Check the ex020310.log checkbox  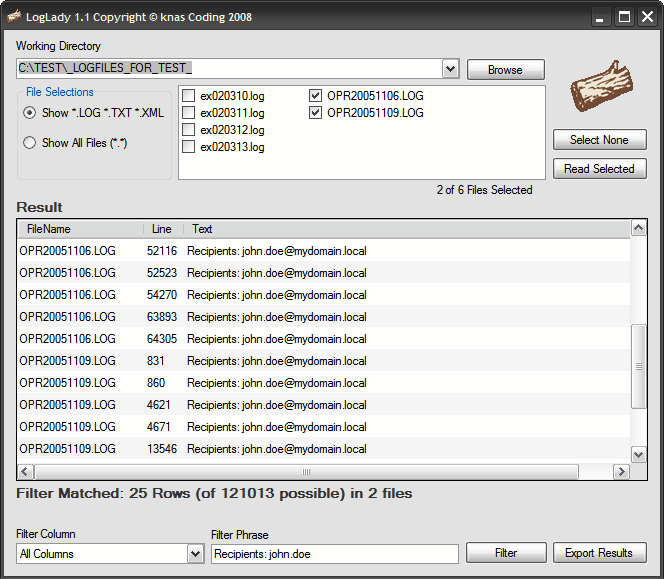point(188,96)
